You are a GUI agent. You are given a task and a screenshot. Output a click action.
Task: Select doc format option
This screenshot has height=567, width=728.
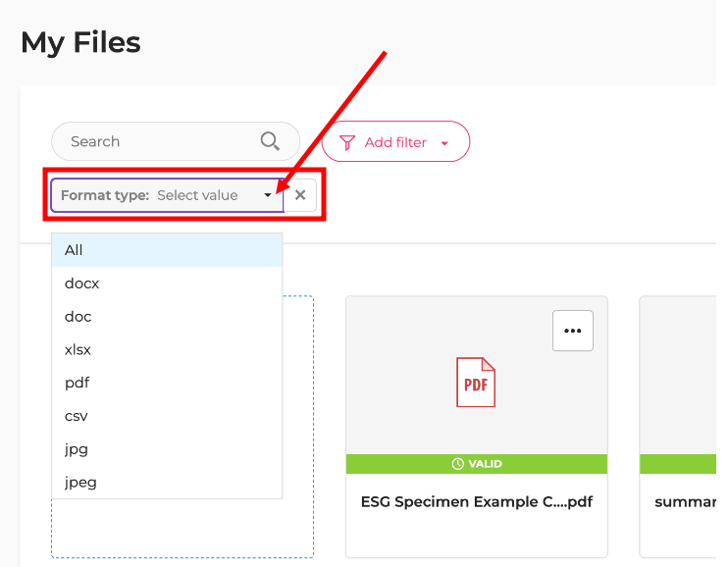pos(78,317)
